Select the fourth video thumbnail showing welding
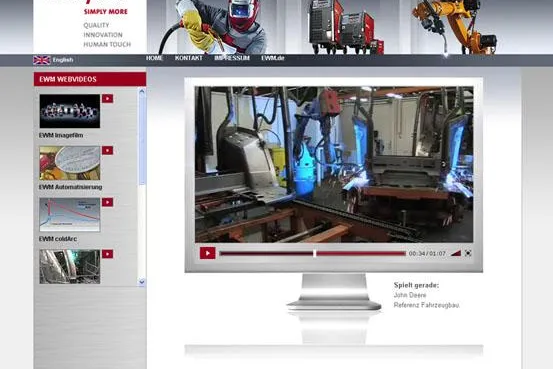 70,266
